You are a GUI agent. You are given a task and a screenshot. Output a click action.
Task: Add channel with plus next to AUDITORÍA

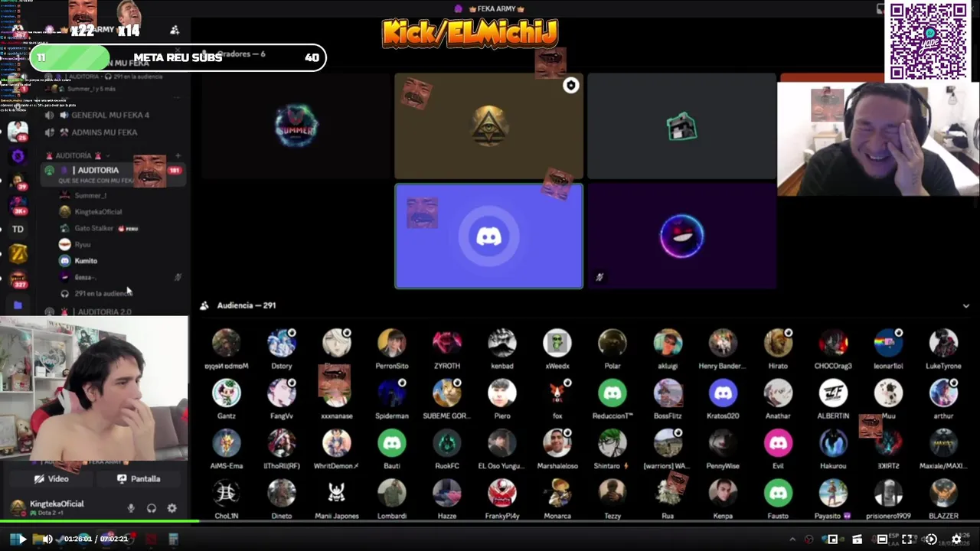click(178, 155)
